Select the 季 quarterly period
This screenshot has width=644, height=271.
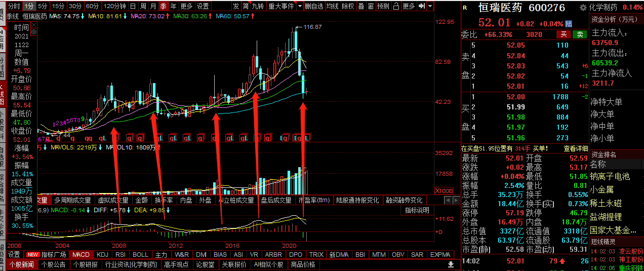[x=163, y=6]
